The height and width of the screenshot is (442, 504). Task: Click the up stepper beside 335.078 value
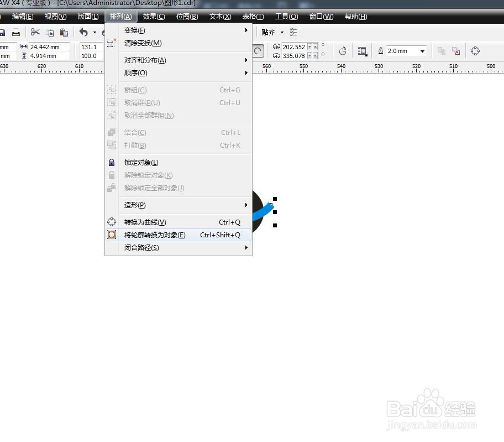tap(315, 56)
